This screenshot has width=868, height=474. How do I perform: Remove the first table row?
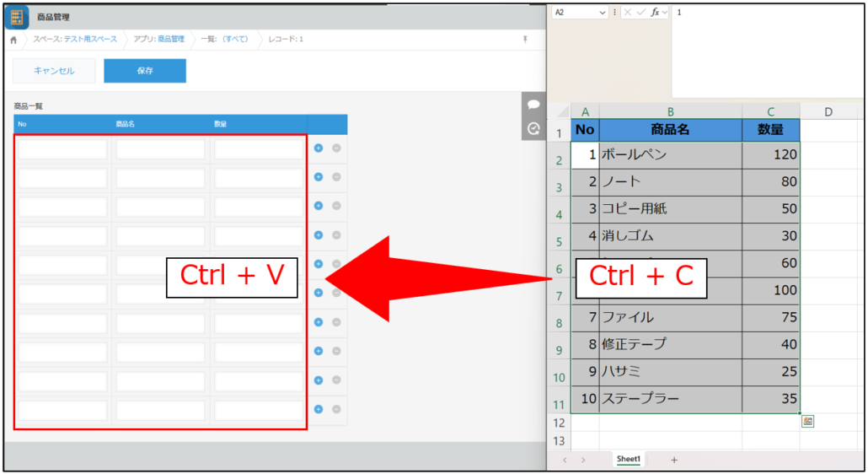pos(336,148)
